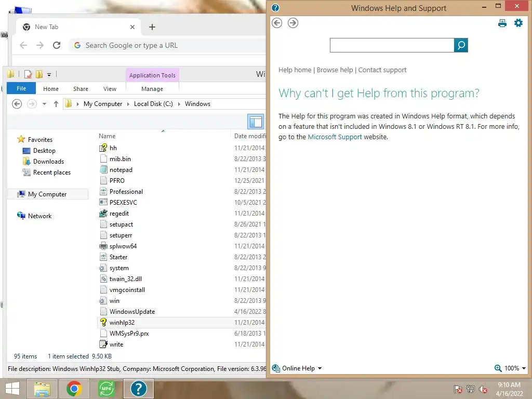Select the notepad application icon
The image size is (532, 399).
pos(103,170)
